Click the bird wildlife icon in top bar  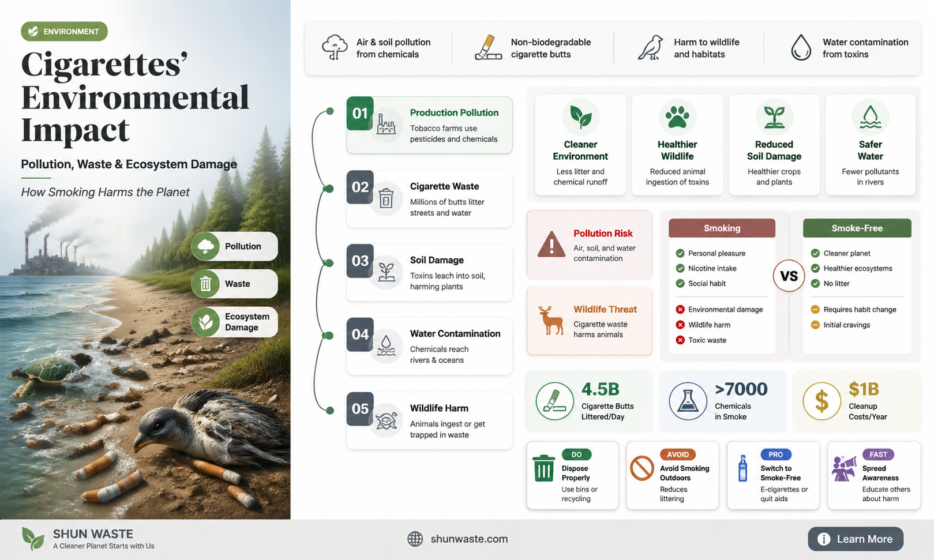point(651,47)
